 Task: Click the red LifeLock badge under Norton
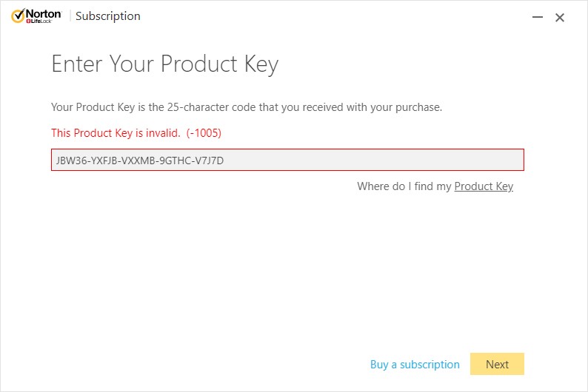39,21
